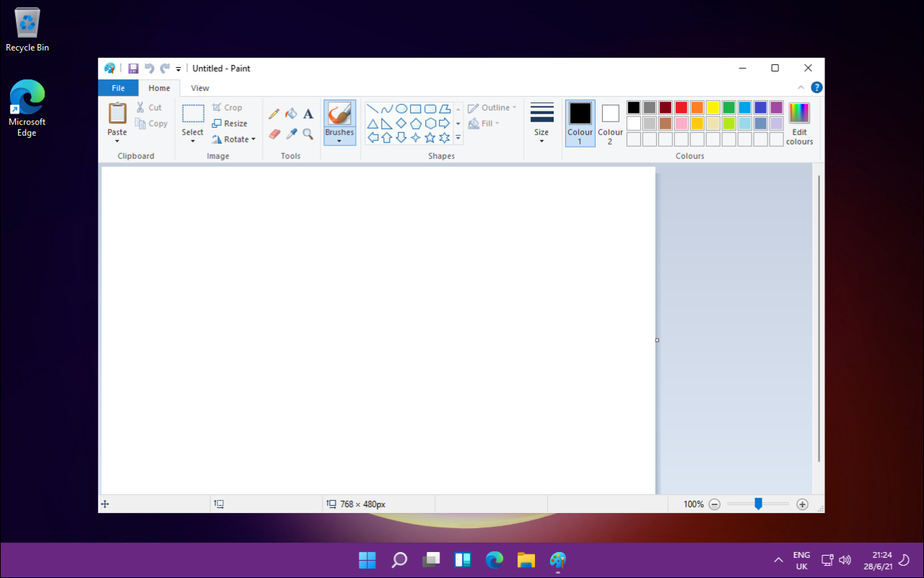
Task: Choose the Six-point star shape
Action: tap(445, 137)
